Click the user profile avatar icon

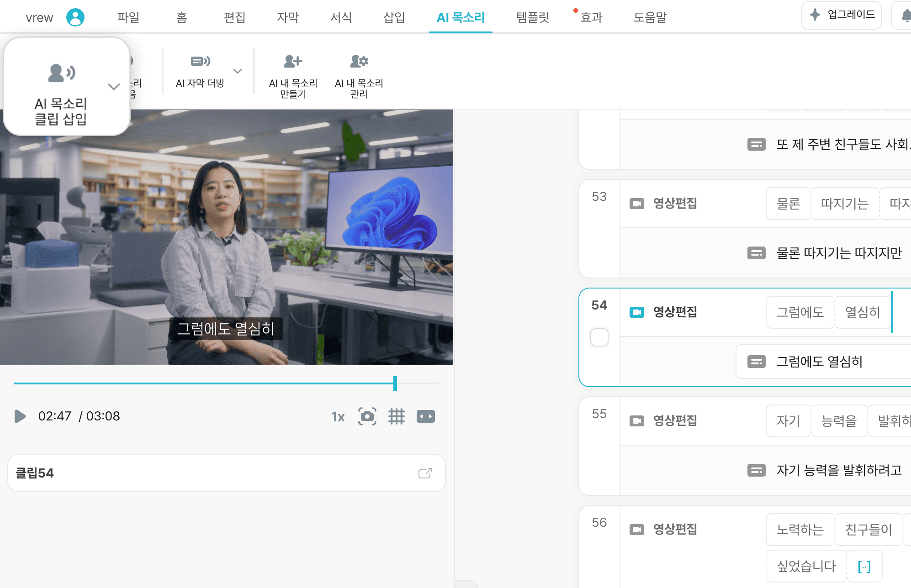(x=75, y=17)
